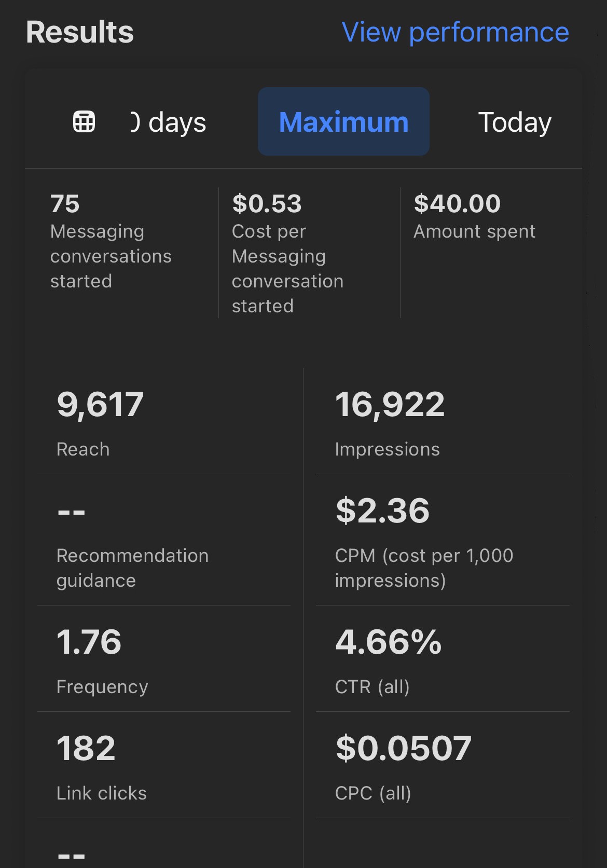Tap the $0.0507 CPC (all) tile
The width and height of the screenshot is (607, 868).
(442, 764)
